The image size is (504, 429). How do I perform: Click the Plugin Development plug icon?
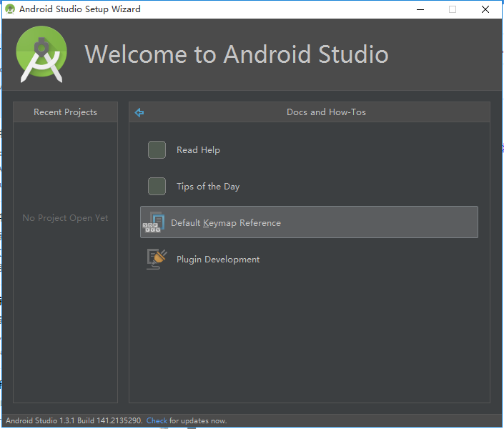pyautogui.click(x=157, y=259)
